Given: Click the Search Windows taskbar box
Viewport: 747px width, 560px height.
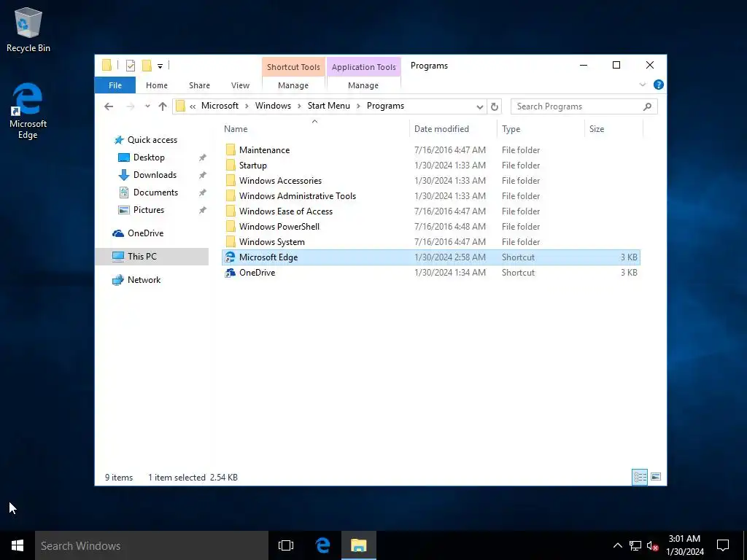Looking at the screenshot, I should [x=152, y=545].
